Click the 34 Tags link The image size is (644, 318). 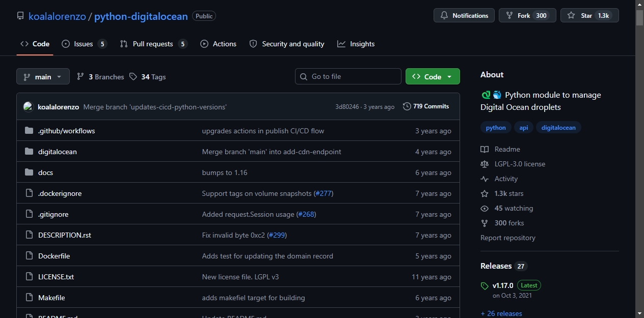click(x=148, y=77)
